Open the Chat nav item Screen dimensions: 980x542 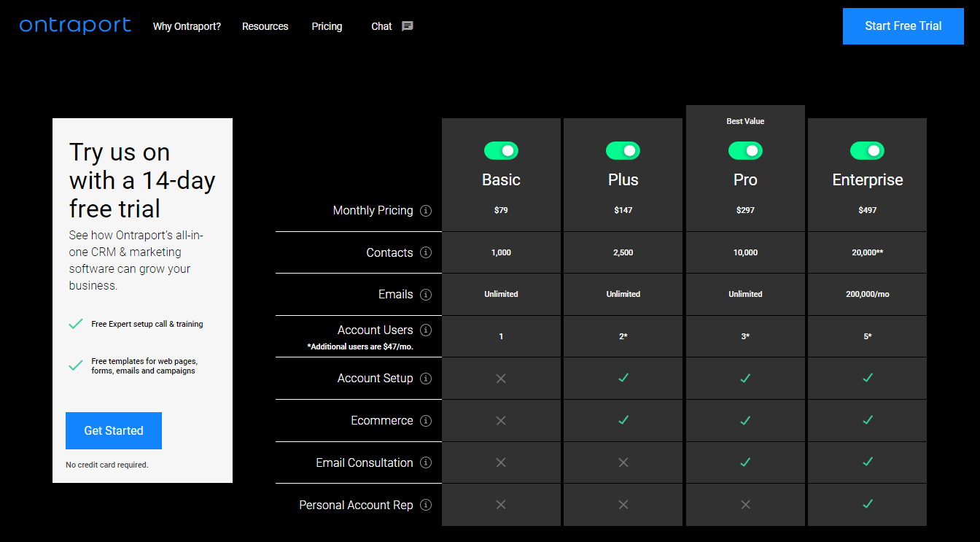coord(381,26)
